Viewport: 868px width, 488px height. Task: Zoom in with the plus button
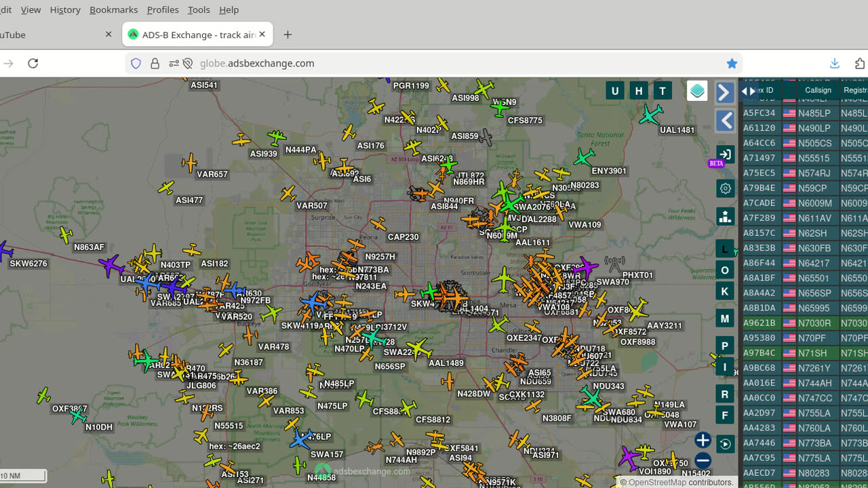(x=703, y=441)
